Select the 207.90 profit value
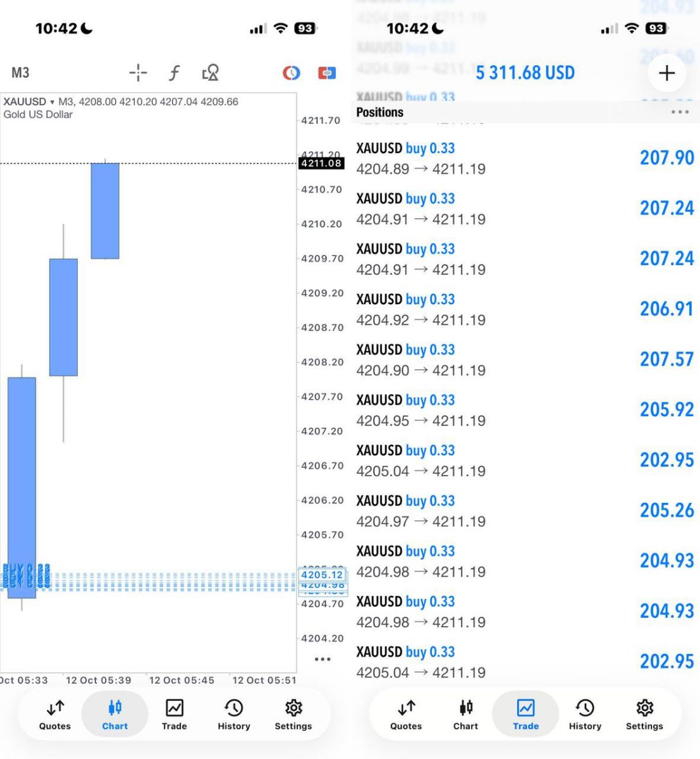This screenshot has height=759, width=700. pyautogui.click(x=667, y=157)
